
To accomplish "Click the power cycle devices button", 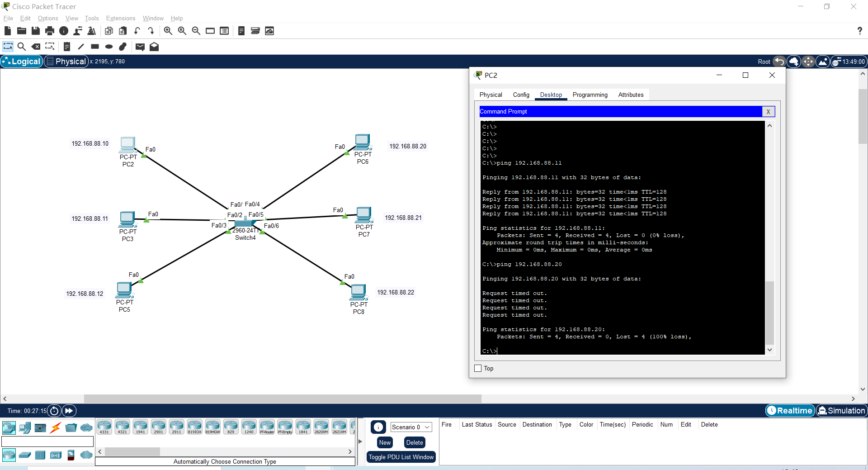I will coord(54,411).
